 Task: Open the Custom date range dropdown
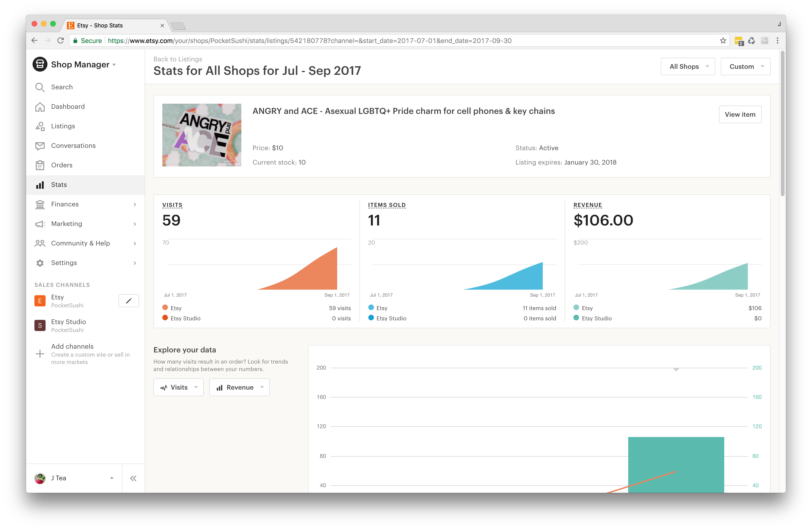[x=745, y=66]
